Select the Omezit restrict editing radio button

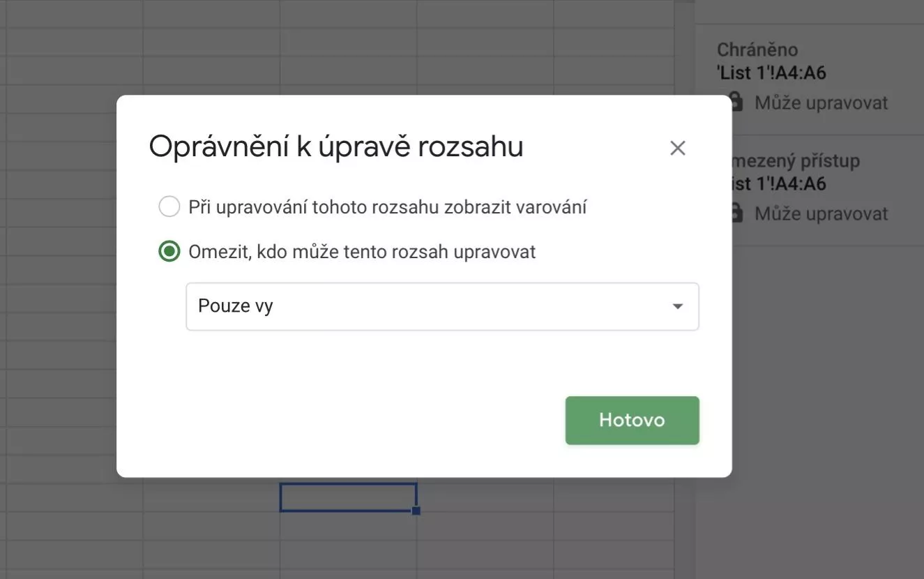[169, 251]
